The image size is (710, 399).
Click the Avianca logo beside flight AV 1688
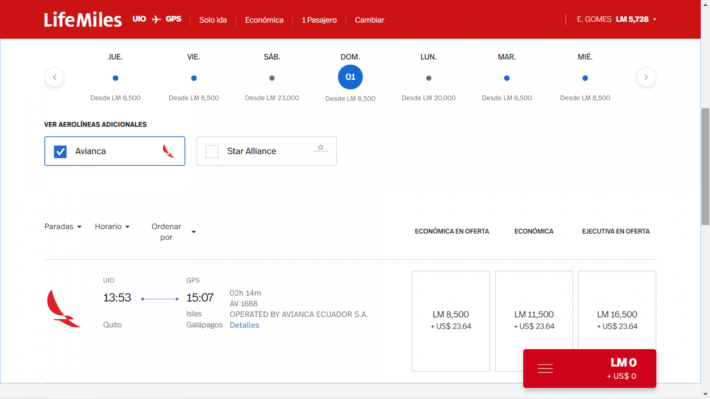click(x=63, y=309)
